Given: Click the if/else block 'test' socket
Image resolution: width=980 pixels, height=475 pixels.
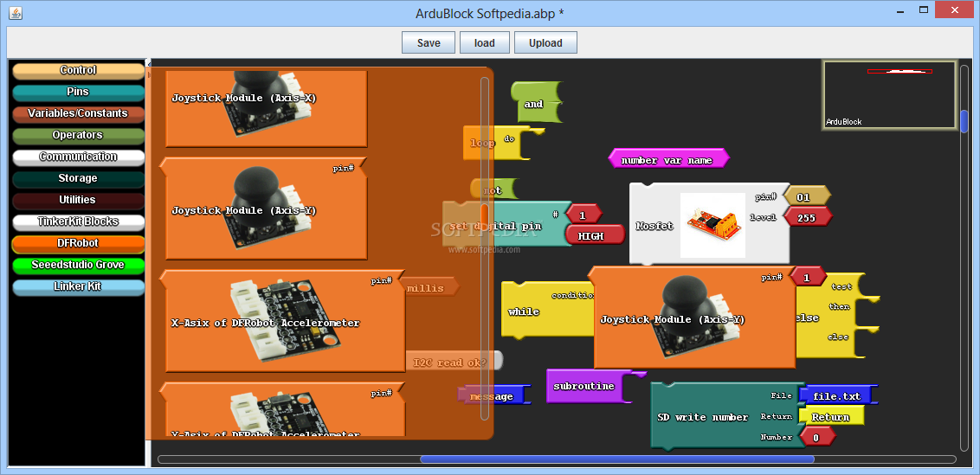Looking at the screenshot, I should click(x=841, y=286).
